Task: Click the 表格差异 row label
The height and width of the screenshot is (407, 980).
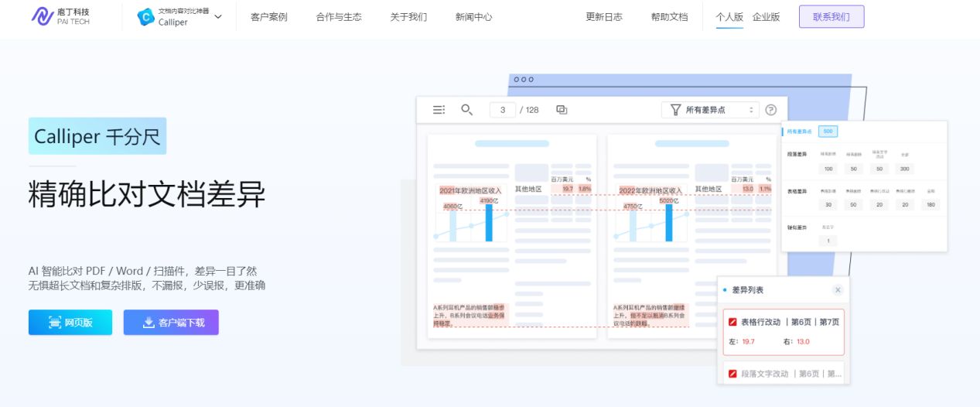Action: coord(797,191)
